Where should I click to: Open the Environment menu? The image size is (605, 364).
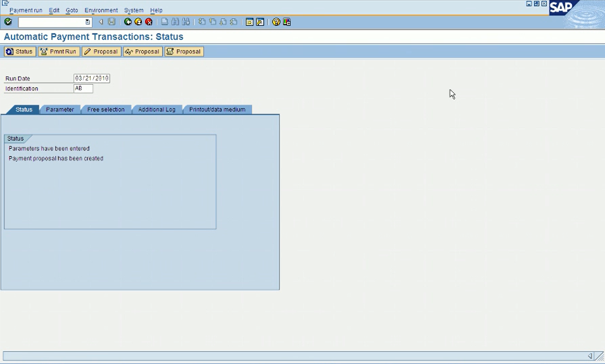coord(101,10)
